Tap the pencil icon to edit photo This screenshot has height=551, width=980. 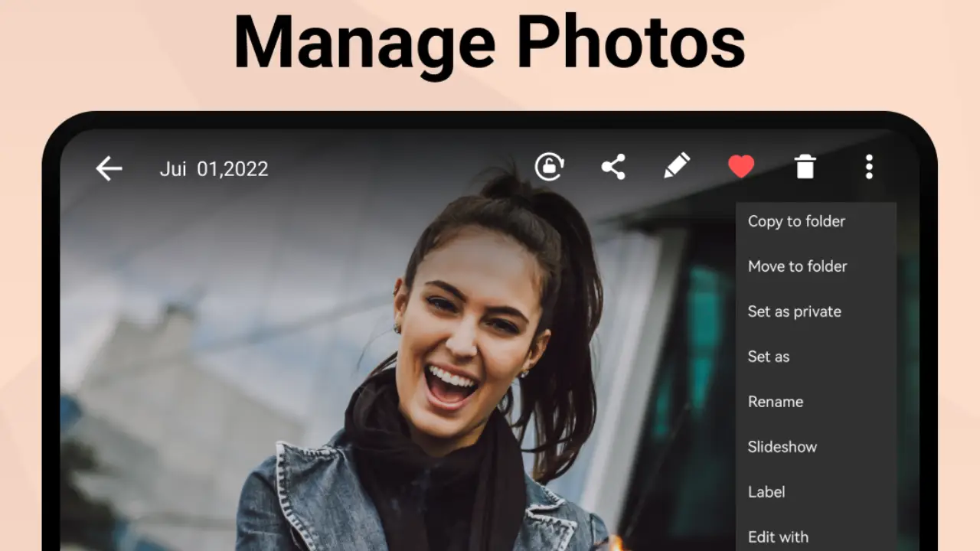677,167
